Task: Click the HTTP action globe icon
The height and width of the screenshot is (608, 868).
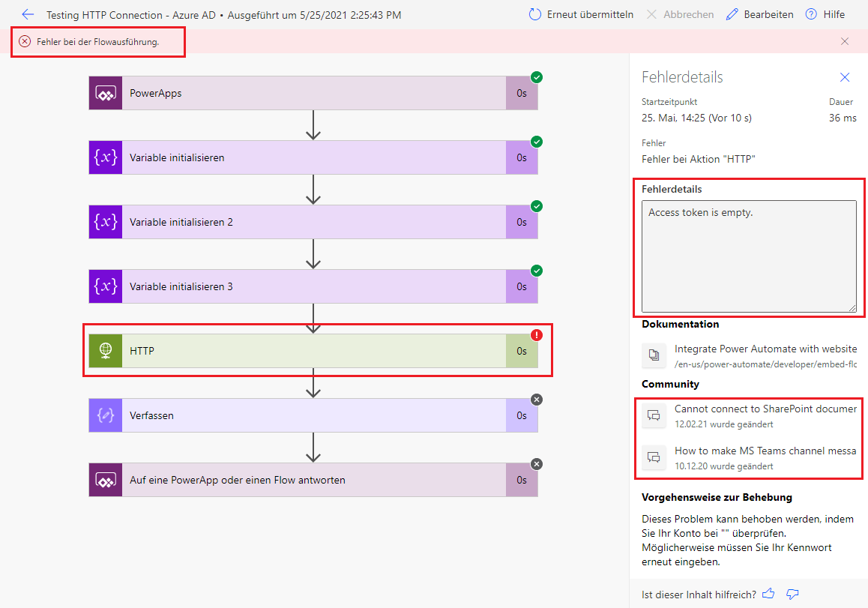Action: (x=106, y=351)
